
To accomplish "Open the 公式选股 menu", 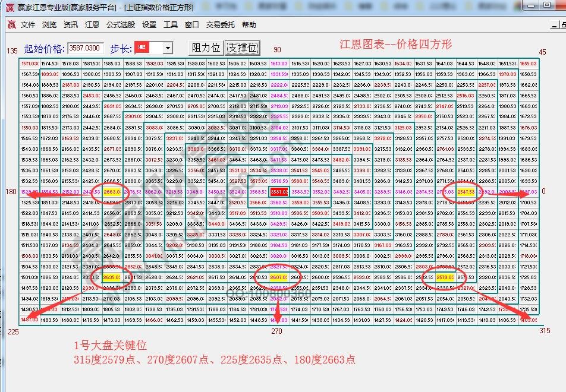I will pyautogui.click(x=121, y=24).
